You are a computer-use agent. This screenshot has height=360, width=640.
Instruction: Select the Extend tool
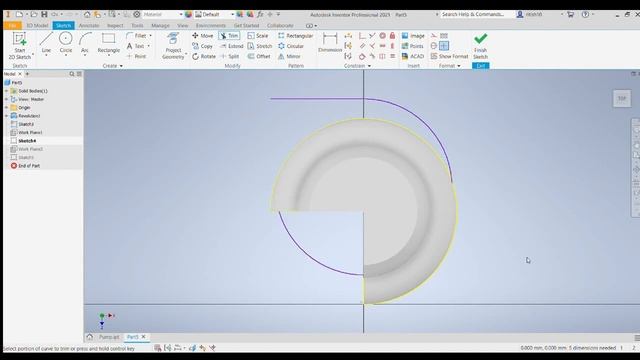click(x=231, y=46)
